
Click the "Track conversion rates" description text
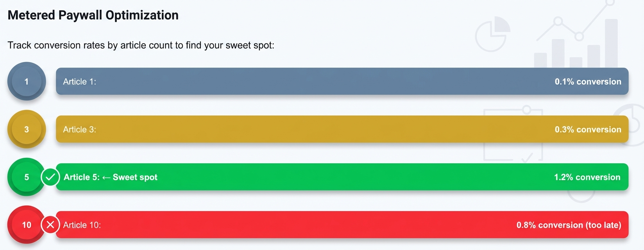pos(141,45)
